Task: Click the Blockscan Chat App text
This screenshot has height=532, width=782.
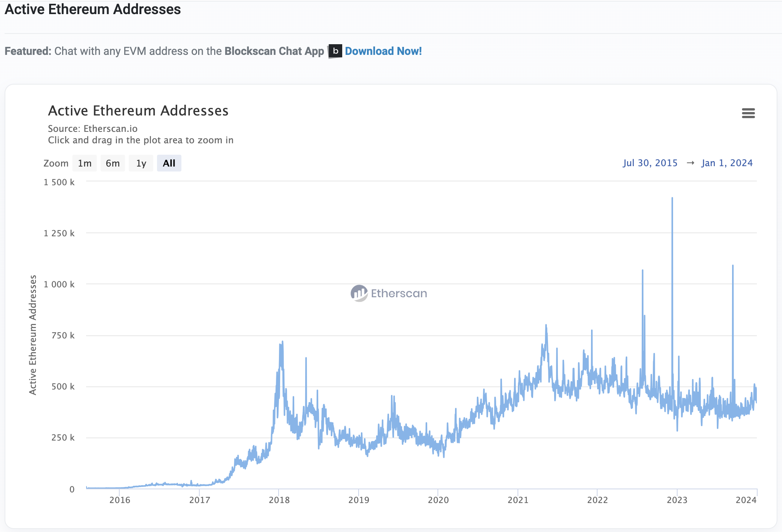Action: pyautogui.click(x=274, y=51)
